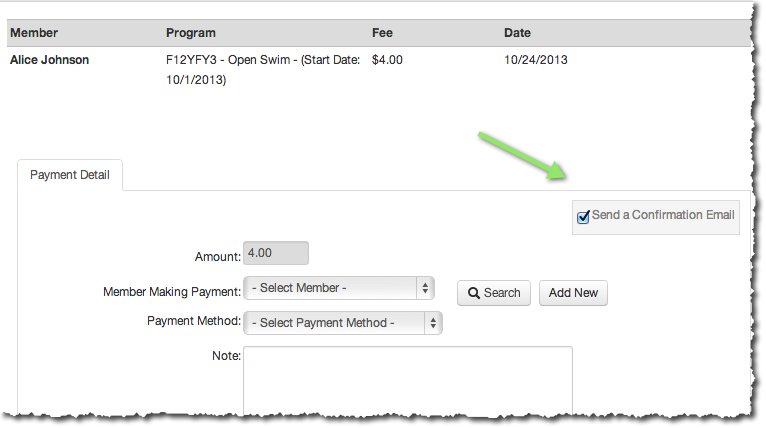Click the Fee column header
Image resolution: width=766 pixels, height=428 pixels.
[382, 33]
